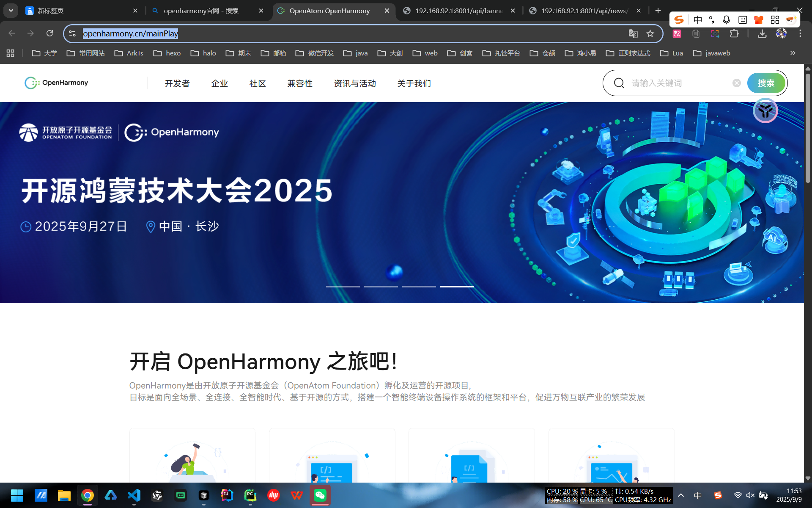This screenshot has width=812, height=508.
Task: Select the third banner slide indicator
Action: tap(419, 287)
